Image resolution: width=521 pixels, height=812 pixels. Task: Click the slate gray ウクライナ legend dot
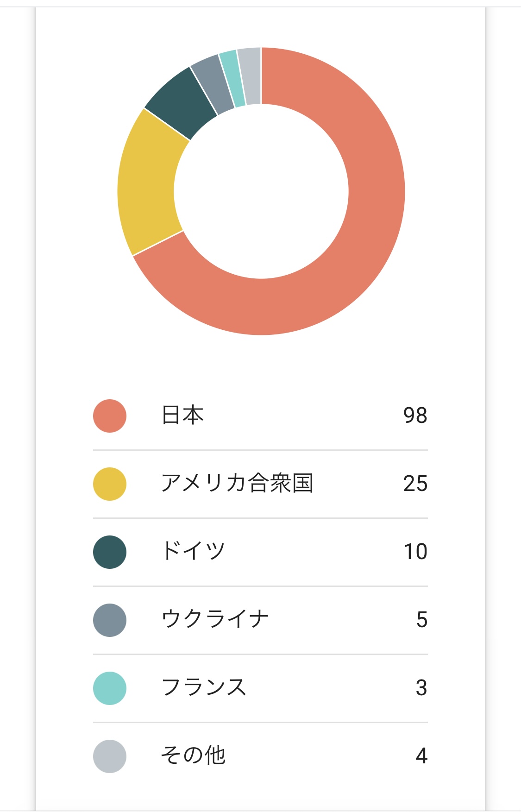pos(110,620)
